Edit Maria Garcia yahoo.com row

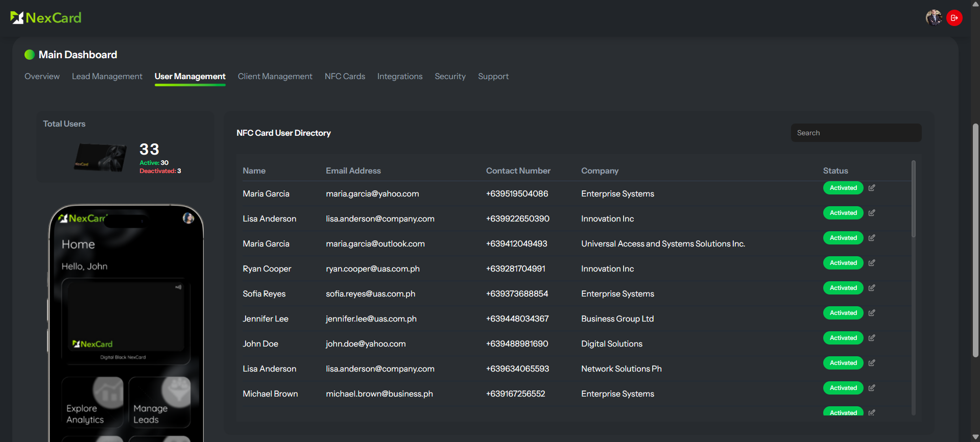[872, 188]
